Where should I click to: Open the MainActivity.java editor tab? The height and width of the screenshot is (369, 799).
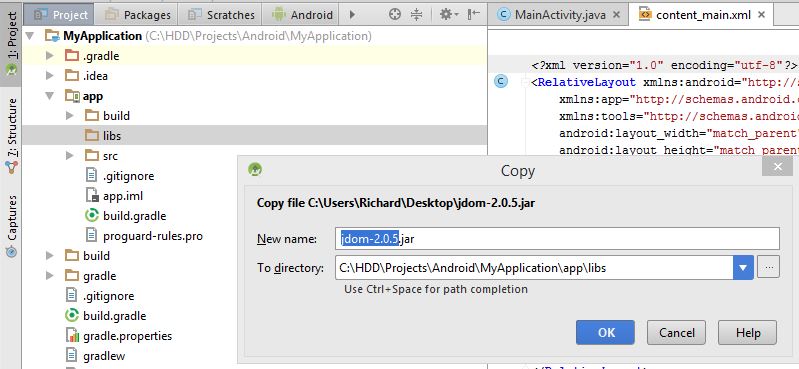point(558,15)
